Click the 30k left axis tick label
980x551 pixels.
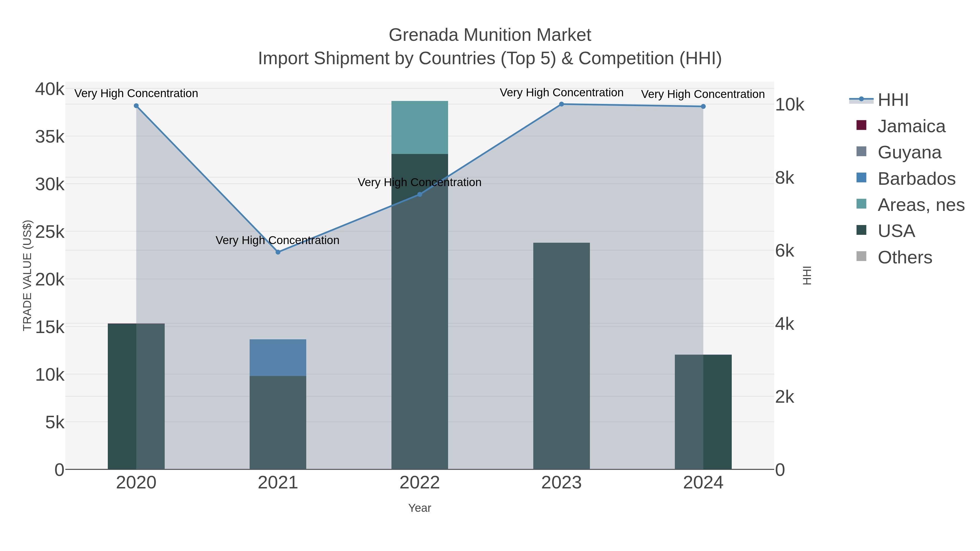[50, 184]
